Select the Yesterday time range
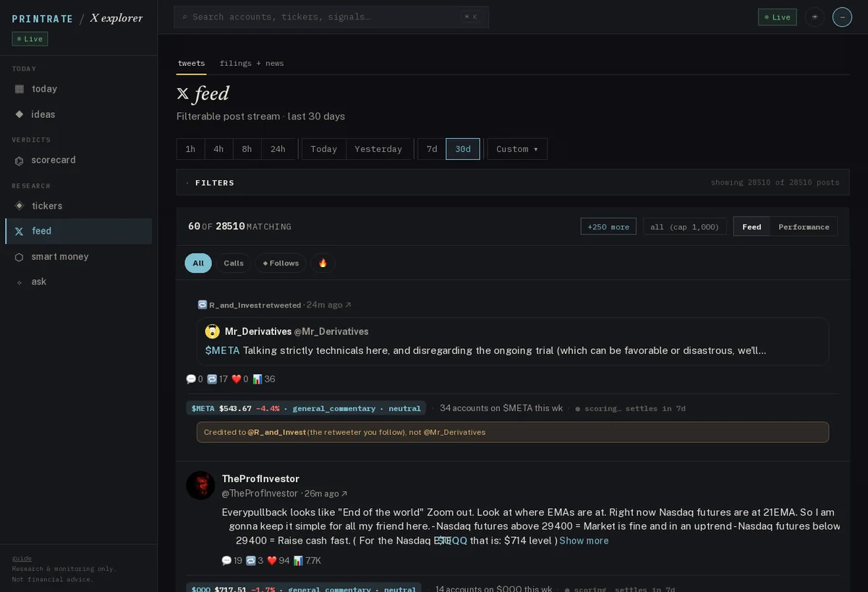 click(378, 149)
